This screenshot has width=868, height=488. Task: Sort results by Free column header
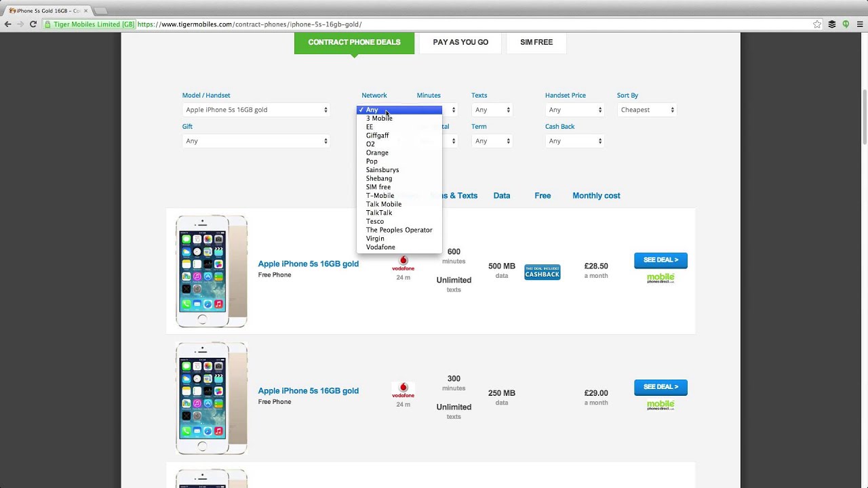tap(542, 196)
